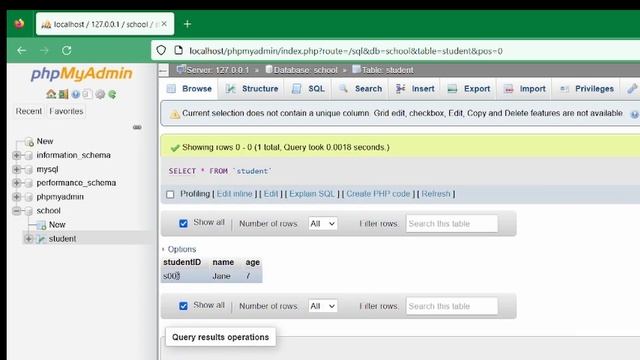
Task: Open the SQL tab
Action: click(309, 89)
